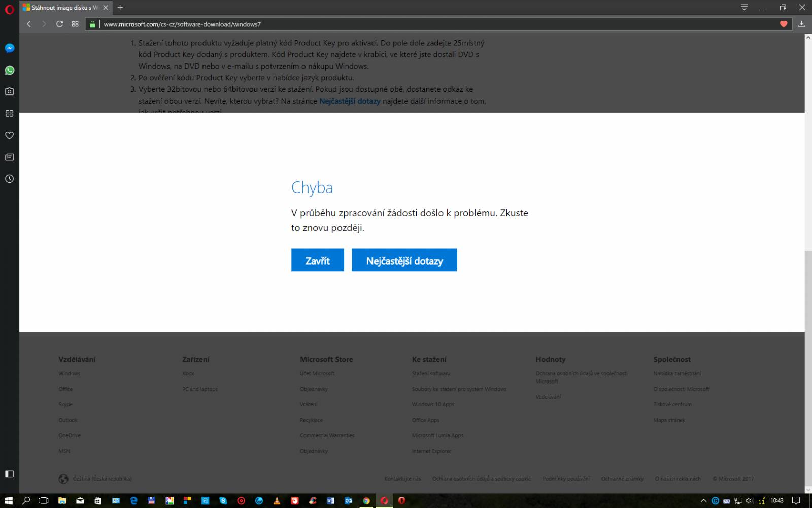Open File Explorer from the taskbar
The width and height of the screenshot is (812, 508).
click(x=62, y=500)
